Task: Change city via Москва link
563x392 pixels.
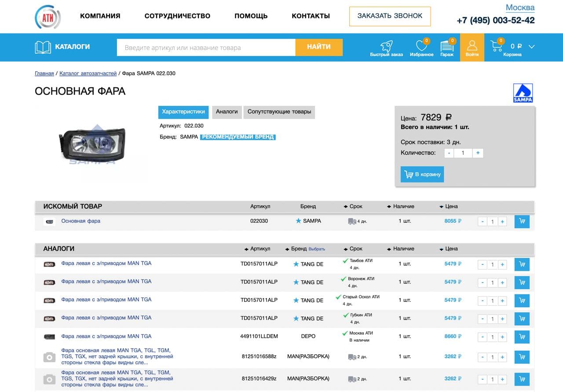Action: click(520, 7)
